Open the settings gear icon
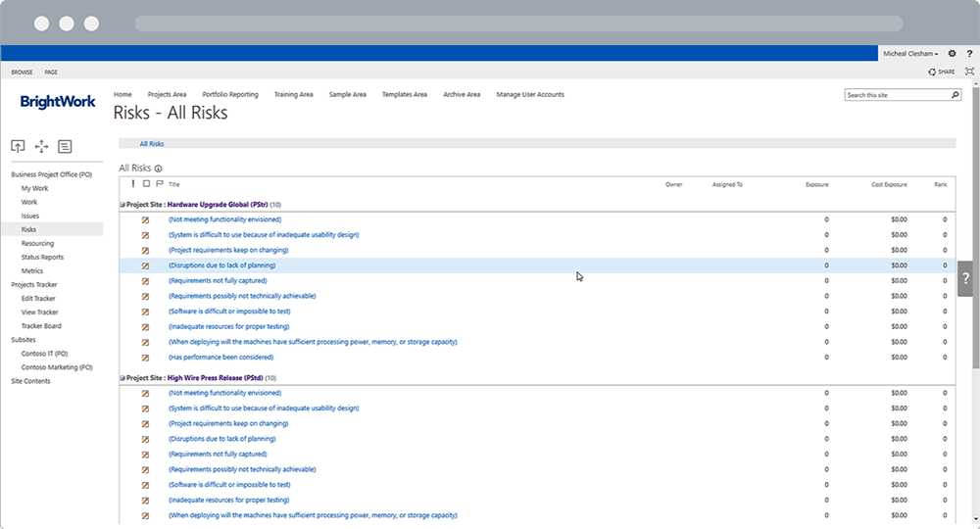Viewport: 980px width, 529px height. pos(952,54)
